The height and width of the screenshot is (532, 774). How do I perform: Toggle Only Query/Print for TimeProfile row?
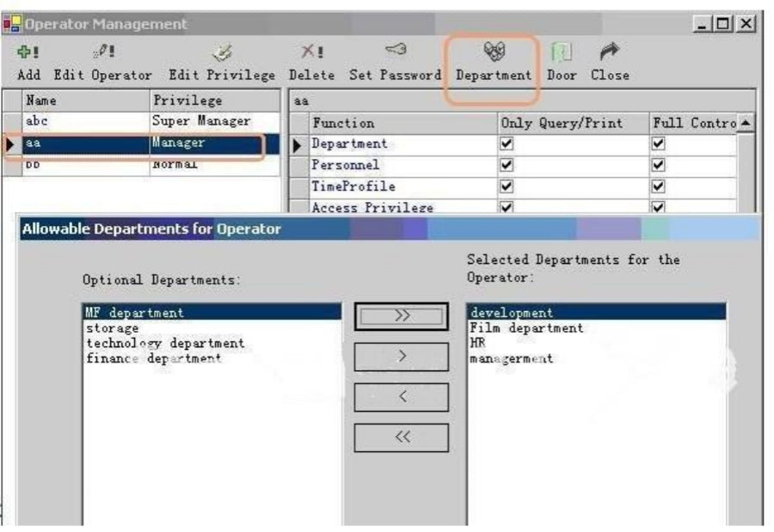pyautogui.click(x=507, y=187)
